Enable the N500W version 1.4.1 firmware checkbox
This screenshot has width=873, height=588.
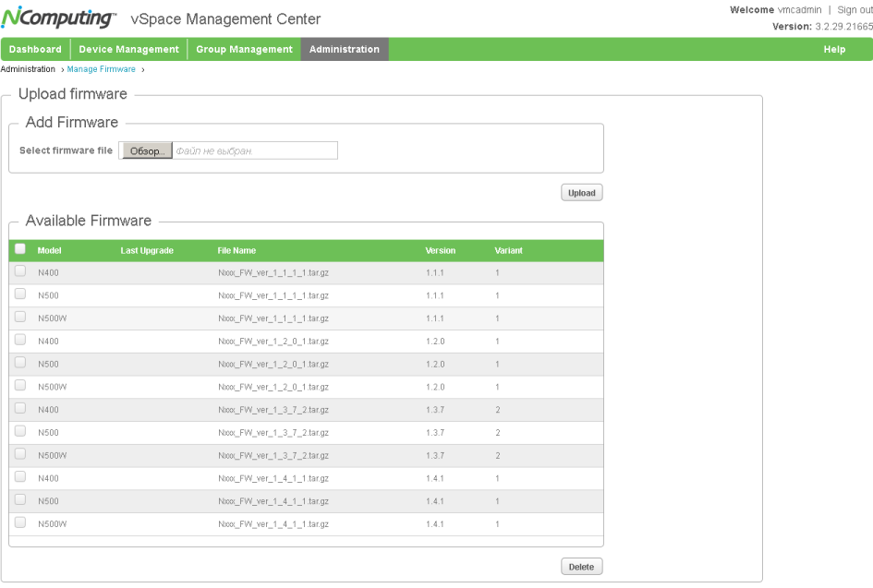click(20, 522)
